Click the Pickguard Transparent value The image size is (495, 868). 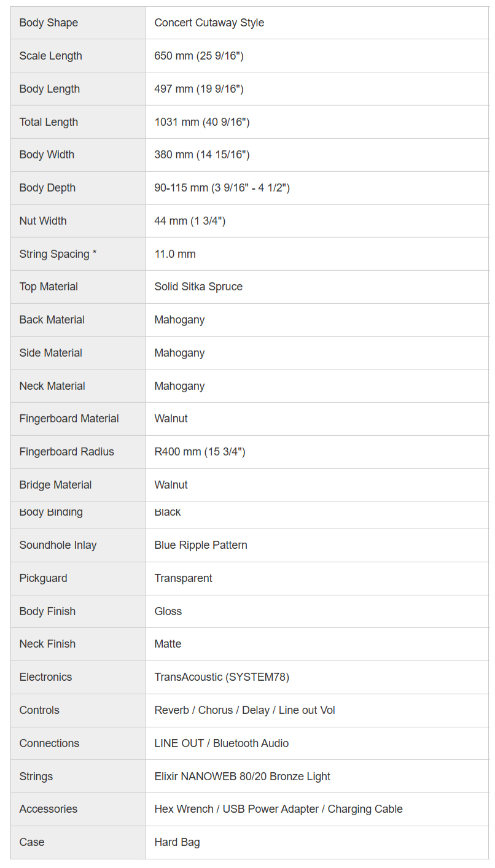[183, 578]
